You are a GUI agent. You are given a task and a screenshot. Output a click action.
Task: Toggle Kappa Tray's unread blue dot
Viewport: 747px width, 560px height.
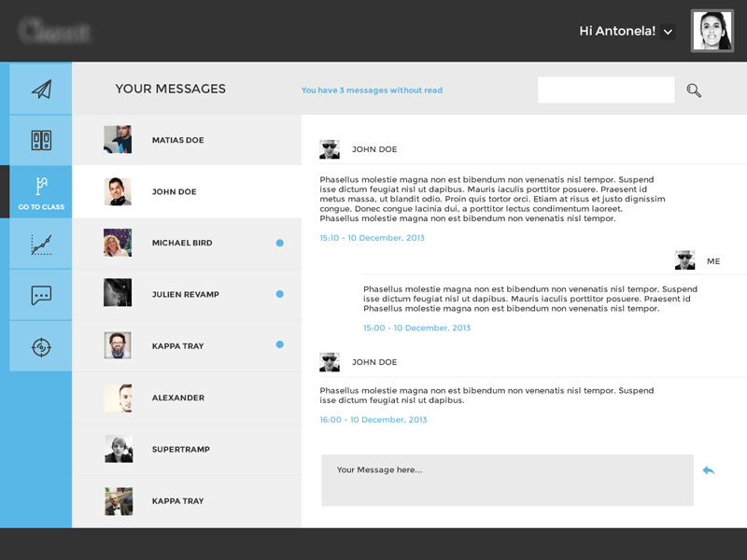(x=280, y=344)
